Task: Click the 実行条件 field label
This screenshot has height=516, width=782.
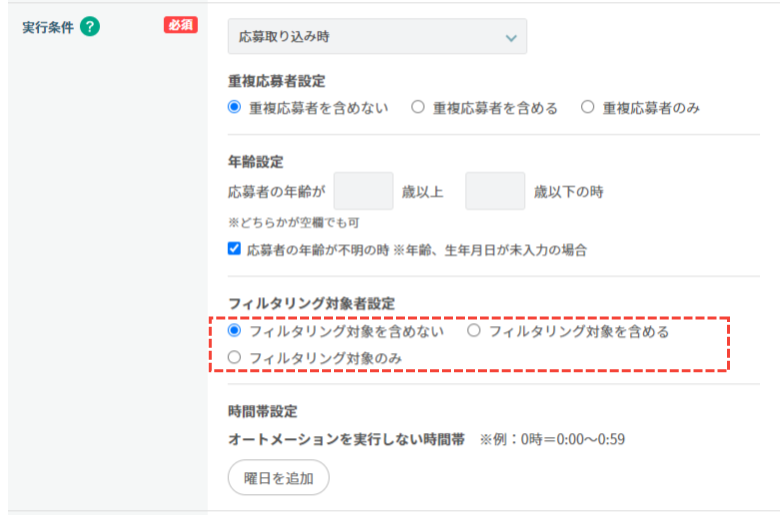Action: tap(47, 27)
